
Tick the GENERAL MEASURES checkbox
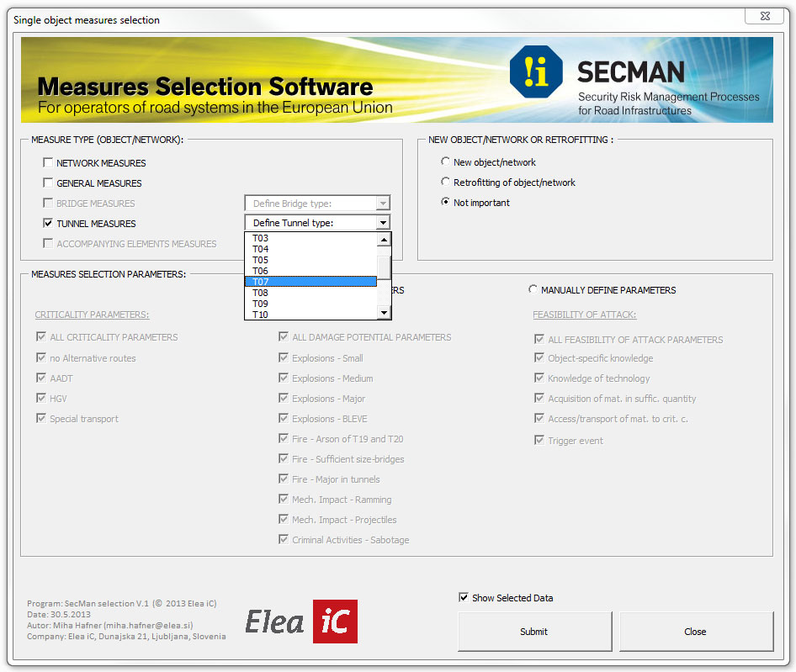[48, 183]
